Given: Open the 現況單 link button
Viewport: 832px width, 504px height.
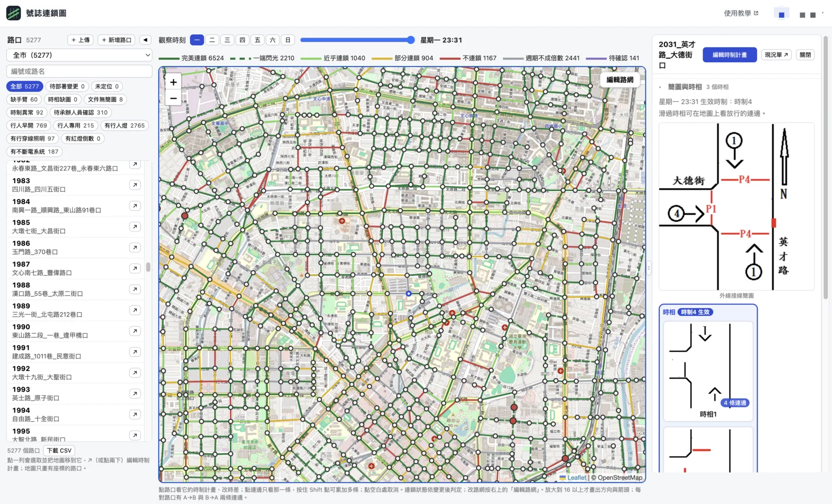Looking at the screenshot, I should 776,55.
